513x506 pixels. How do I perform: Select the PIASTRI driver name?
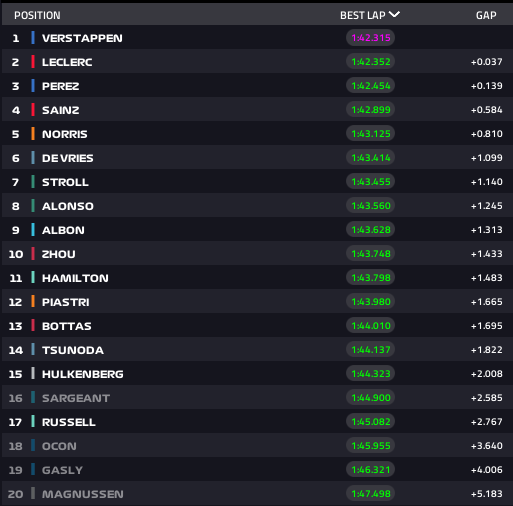(x=66, y=302)
